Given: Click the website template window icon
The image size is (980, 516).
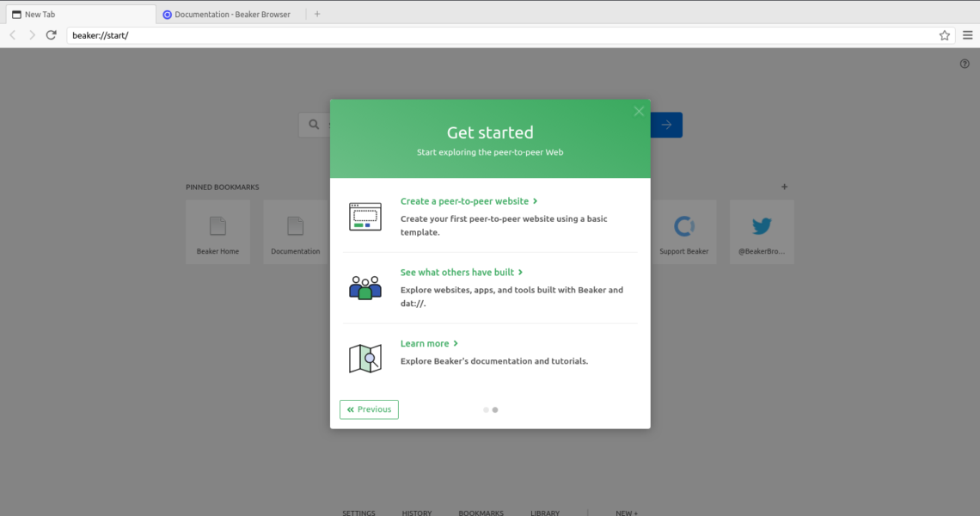Looking at the screenshot, I should point(364,217).
